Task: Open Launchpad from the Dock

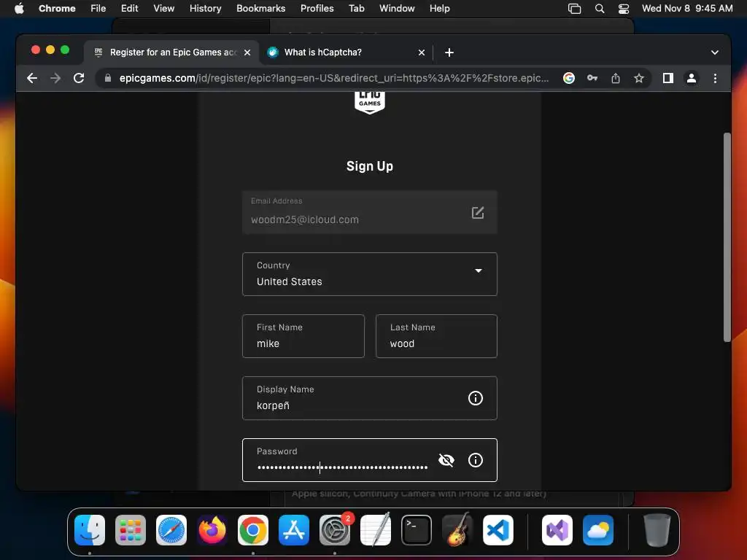Action: (x=131, y=530)
